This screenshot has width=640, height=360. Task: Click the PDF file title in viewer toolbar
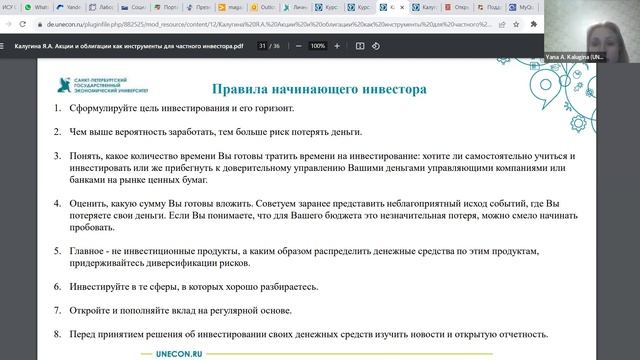[129, 46]
